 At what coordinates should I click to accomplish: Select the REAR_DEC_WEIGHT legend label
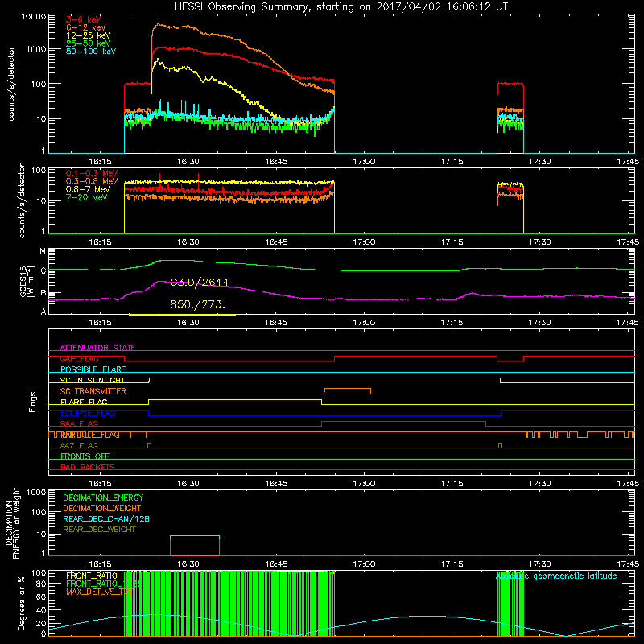99,530
